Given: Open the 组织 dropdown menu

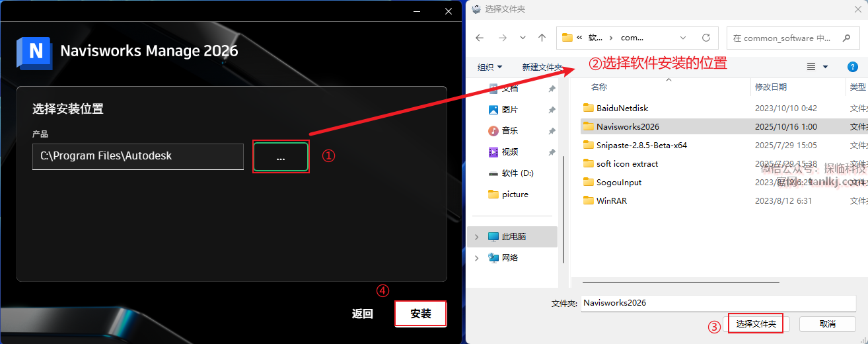Looking at the screenshot, I should tap(489, 67).
